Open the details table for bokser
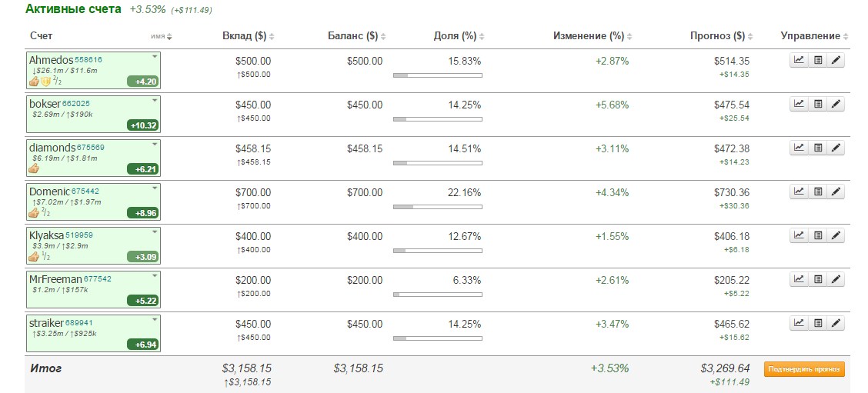The image size is (868, 393). click(x=818, y=104)
